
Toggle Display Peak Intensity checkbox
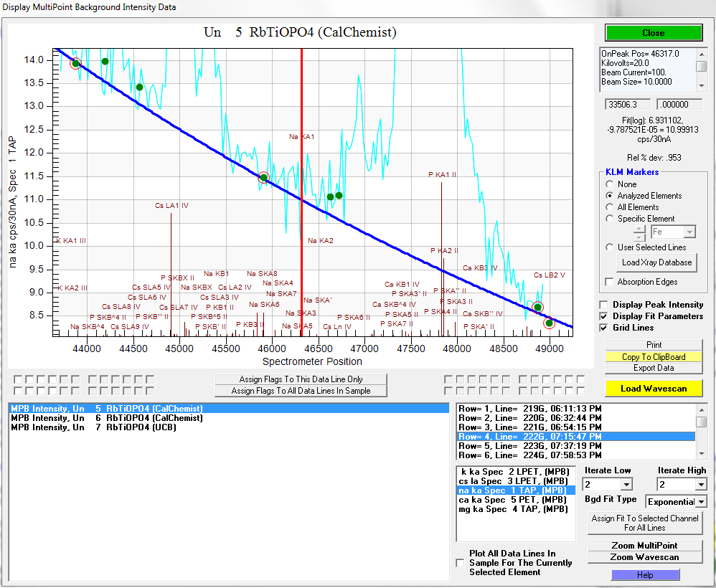coord(604,305)
